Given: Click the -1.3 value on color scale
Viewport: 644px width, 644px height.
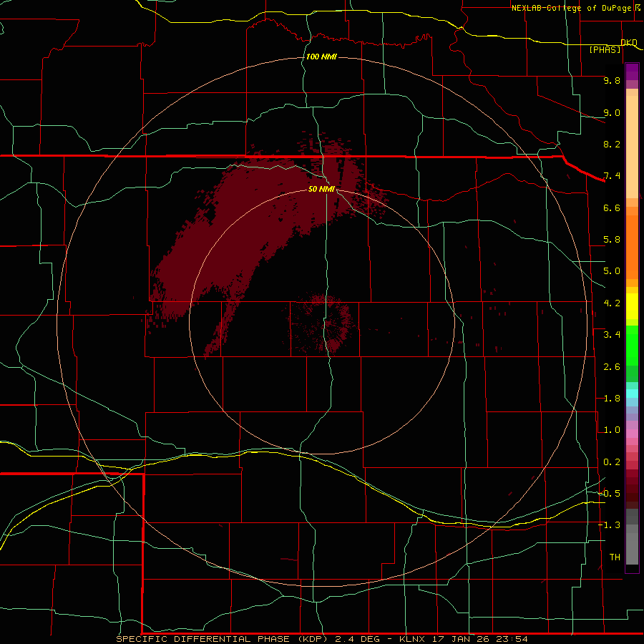Looking at the screenshot, I should [609, 525].
